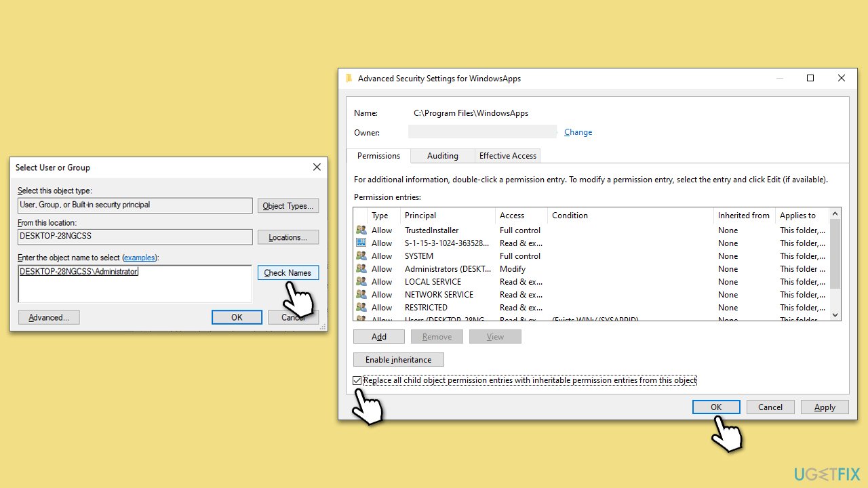Screen dimensions: 868x488
Task: Switch to the Auditing tab
Action: pyautogui.click(x=442, y=155)
